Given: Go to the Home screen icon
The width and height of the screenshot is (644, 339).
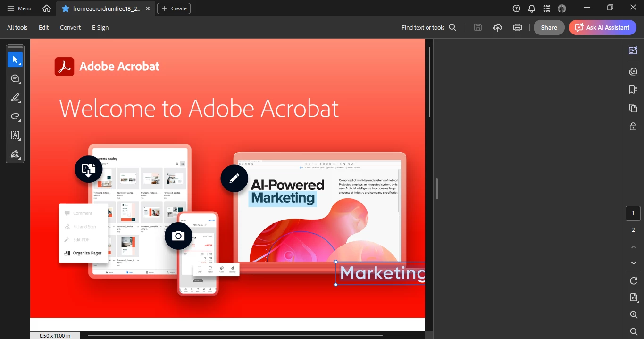Looking at the screenshot, I should tap(46, 8).
